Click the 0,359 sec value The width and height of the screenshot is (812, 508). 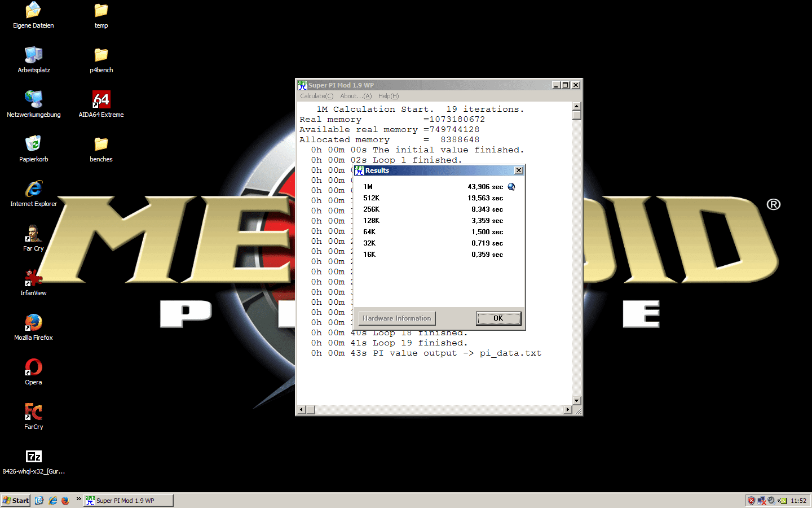tap(488, 255)
